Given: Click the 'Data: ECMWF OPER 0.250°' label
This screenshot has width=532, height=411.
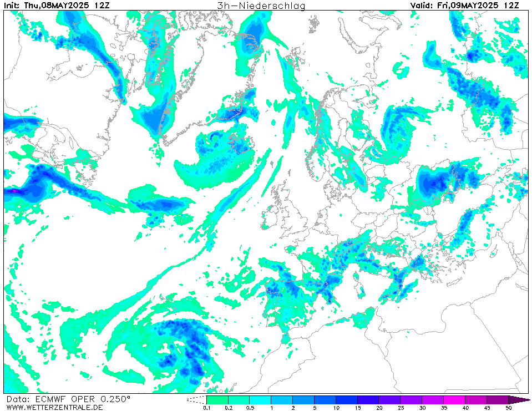Looking at the screenshot, I should pos(68,399).
